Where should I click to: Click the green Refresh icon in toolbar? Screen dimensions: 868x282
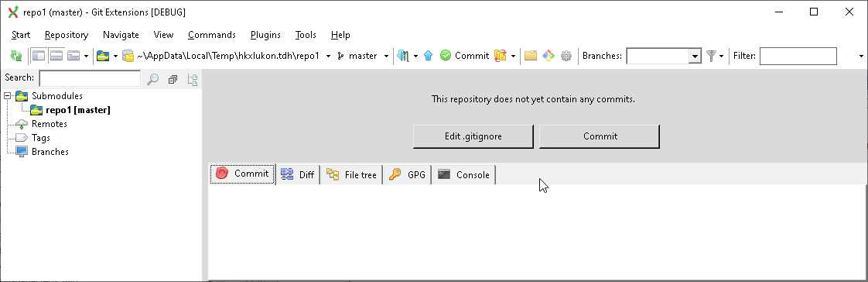(16, 56)
